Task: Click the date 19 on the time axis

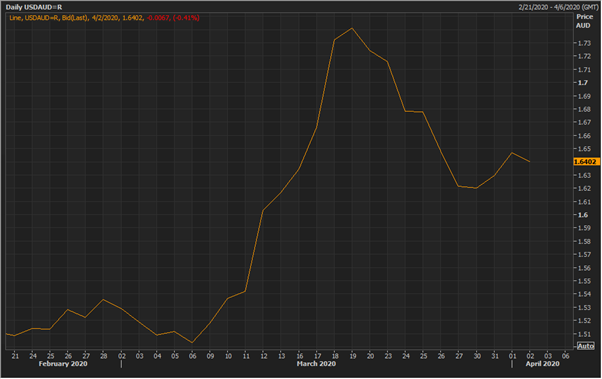Action: point(352,356)
